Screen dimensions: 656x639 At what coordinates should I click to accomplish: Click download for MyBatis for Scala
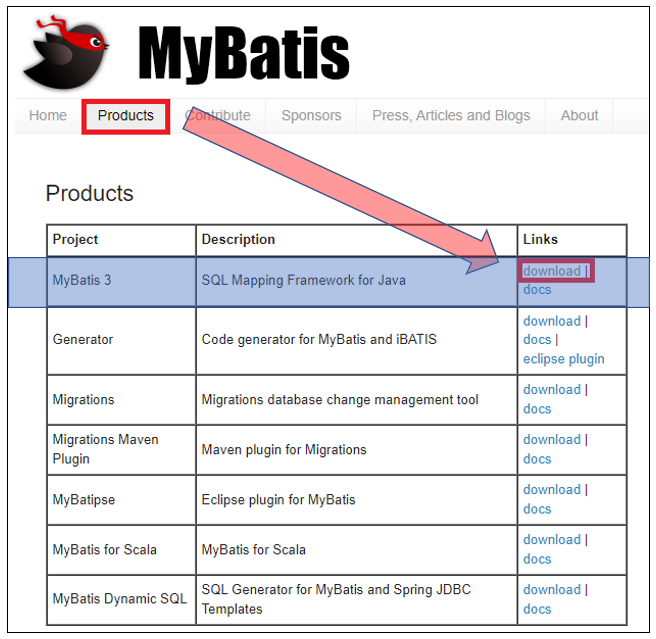pyautogui.click(x=552, y=540)
